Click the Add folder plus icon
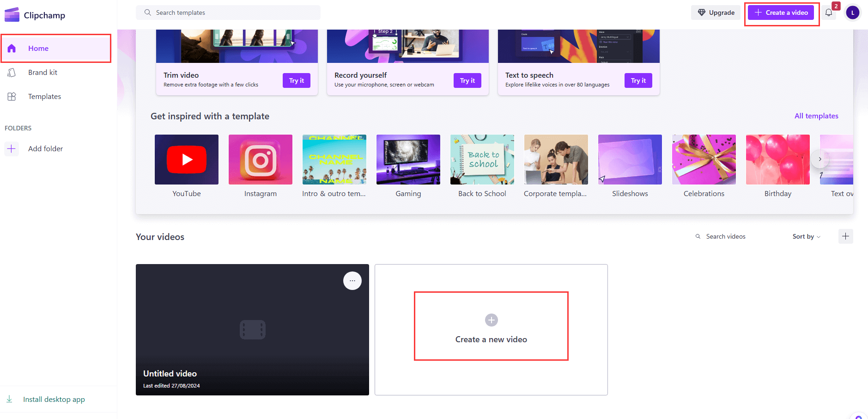The height and width of the screenshot is (419, 868). [x=12, y=148]
